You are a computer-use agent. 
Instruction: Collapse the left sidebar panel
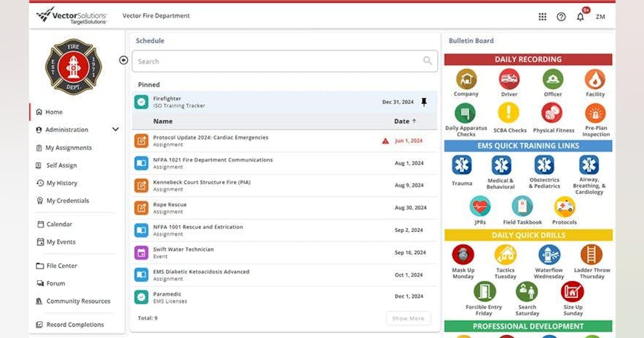[123, 61]
